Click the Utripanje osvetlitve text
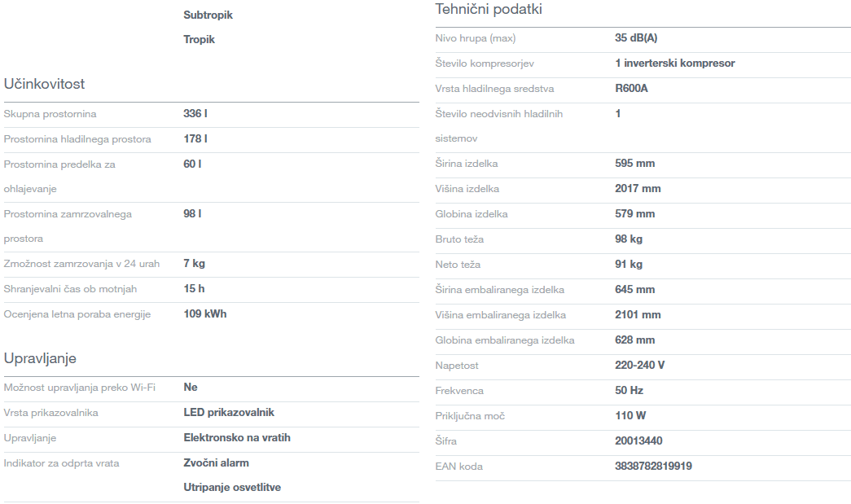 pos(232,488)
